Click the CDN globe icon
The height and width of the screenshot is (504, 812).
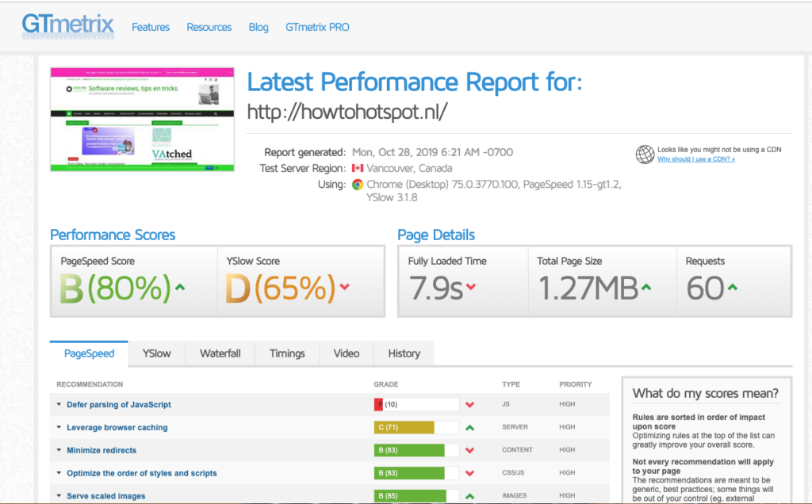point(645,155)
